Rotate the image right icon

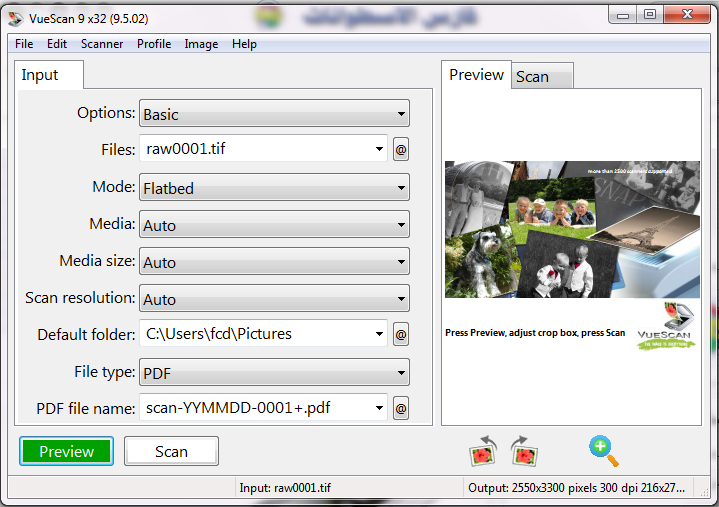[x=524, y=452]
